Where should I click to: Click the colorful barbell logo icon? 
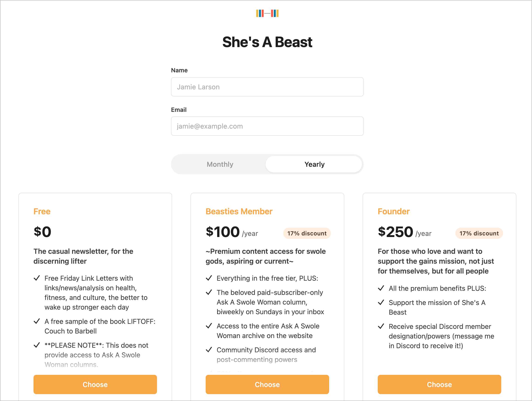[267, 13]
